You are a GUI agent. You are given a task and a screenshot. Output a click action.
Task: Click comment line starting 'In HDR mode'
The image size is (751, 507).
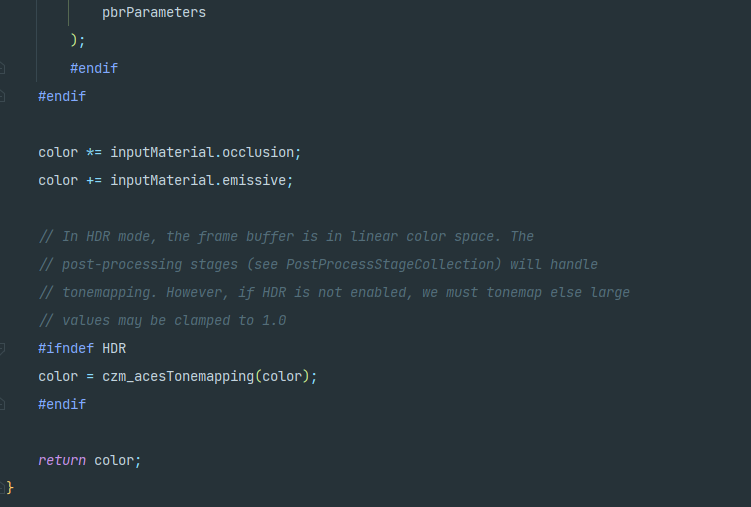(286, 237)
